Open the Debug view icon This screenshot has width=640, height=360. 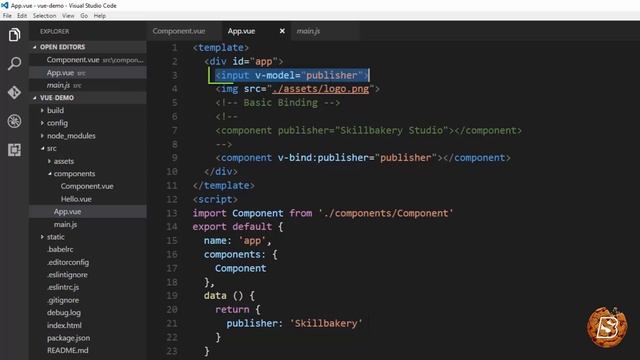click(14, 121)
